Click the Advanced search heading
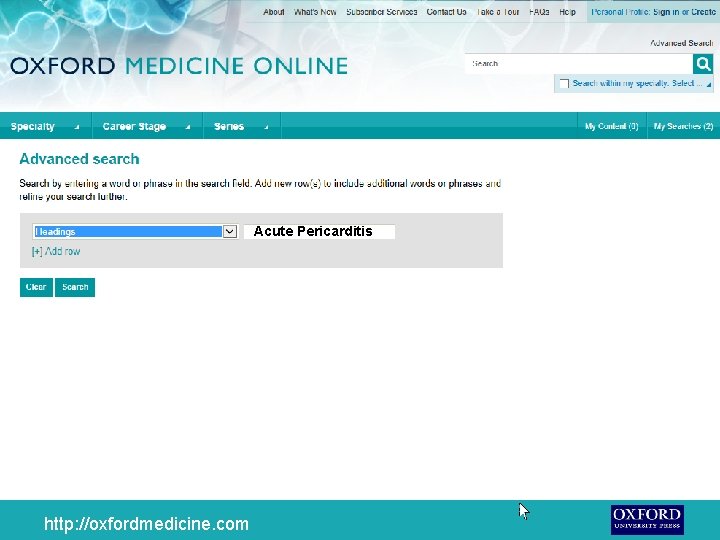The width and height of the screenshot is (720, 540). click(79, 159)
